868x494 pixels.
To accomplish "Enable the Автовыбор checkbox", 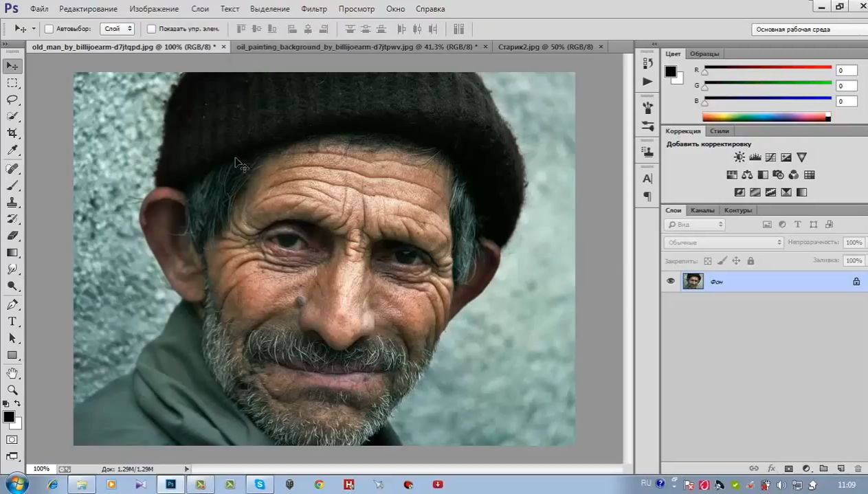I will (49, 29).
